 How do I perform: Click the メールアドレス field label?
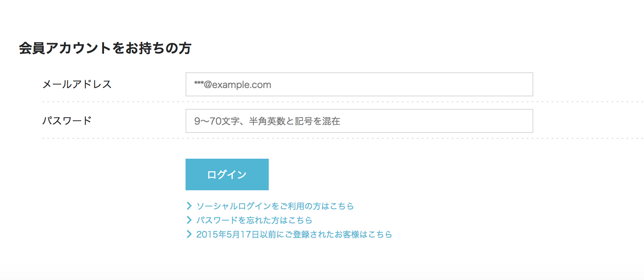(77, 84)
